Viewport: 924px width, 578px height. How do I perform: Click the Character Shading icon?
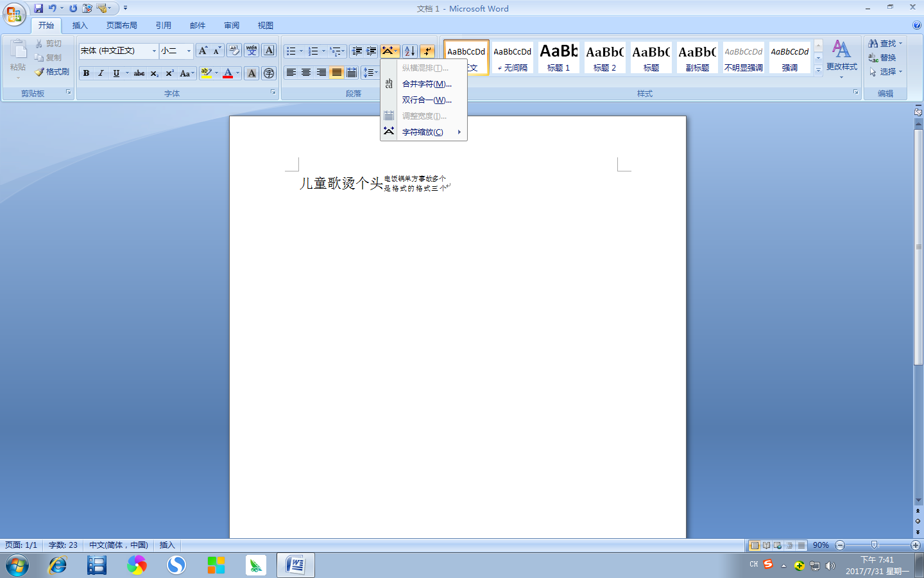[252, 73]
